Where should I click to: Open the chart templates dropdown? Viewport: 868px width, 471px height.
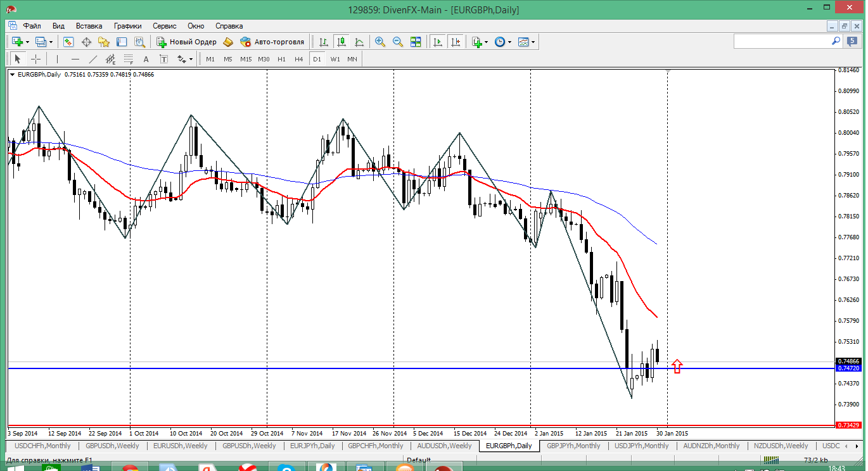533,42
